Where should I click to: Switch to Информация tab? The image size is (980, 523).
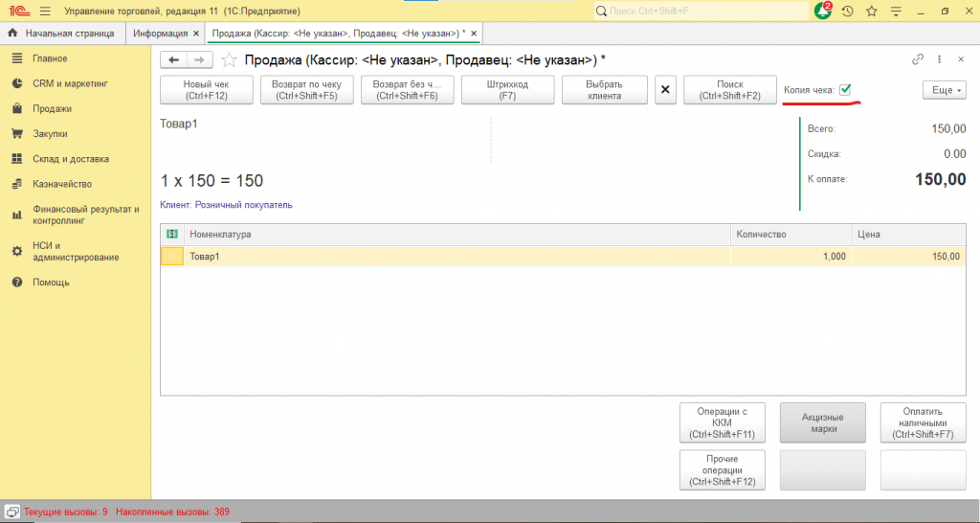click(x=161, y=34)
